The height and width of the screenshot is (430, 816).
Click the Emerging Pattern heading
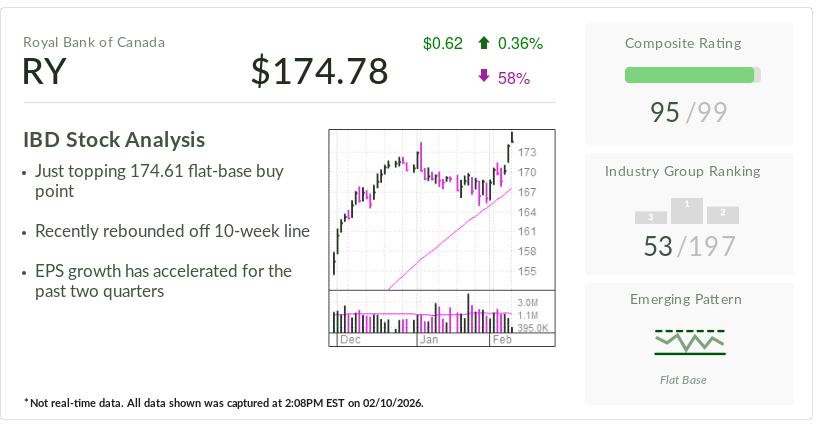pos(685,299)
